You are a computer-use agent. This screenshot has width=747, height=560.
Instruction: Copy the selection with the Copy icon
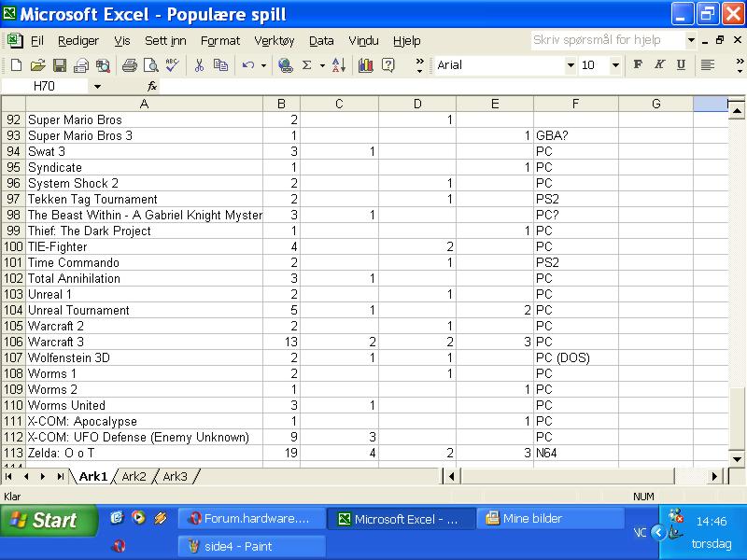pos(220,64)
